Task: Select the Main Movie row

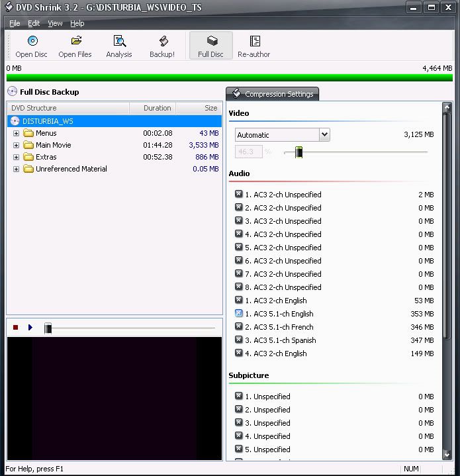Action: point(115,145)
